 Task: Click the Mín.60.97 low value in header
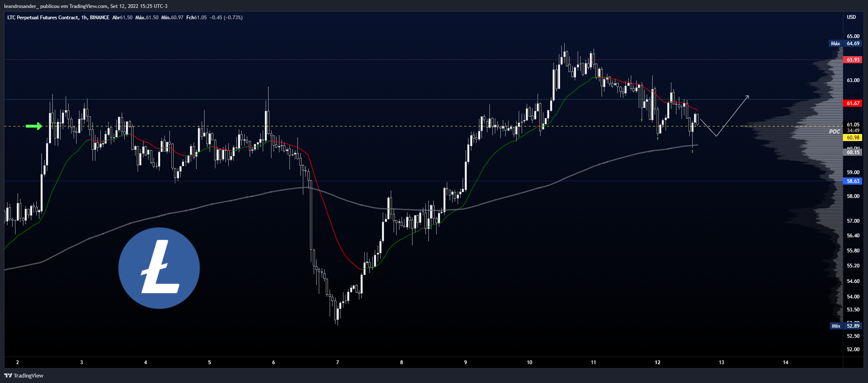point(172,18)
